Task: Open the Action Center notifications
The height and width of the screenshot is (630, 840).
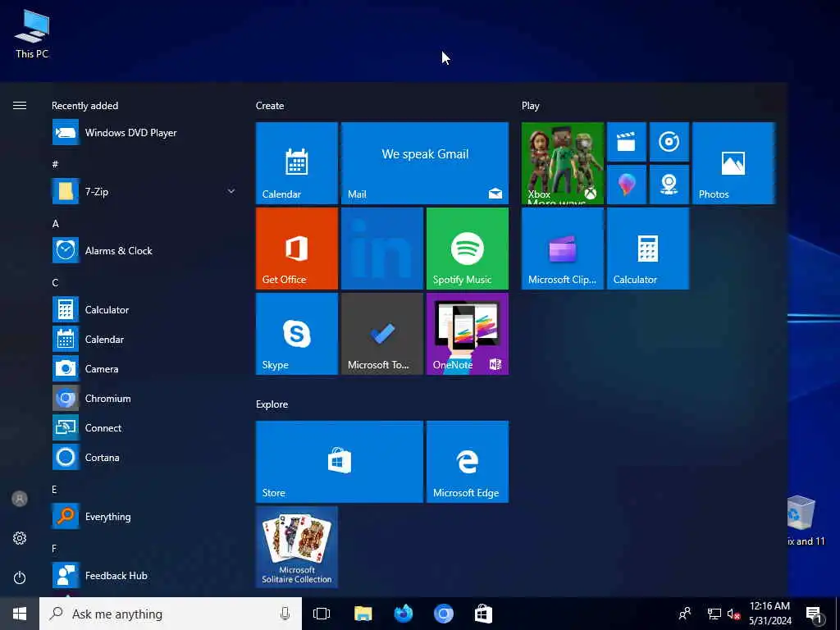Action: pos(814,614)
